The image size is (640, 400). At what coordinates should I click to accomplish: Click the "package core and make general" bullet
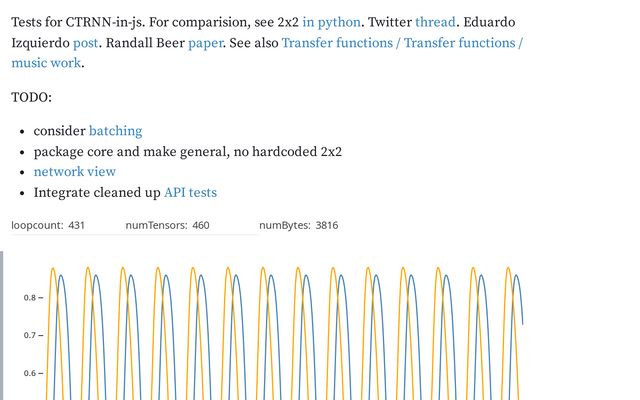187,151
